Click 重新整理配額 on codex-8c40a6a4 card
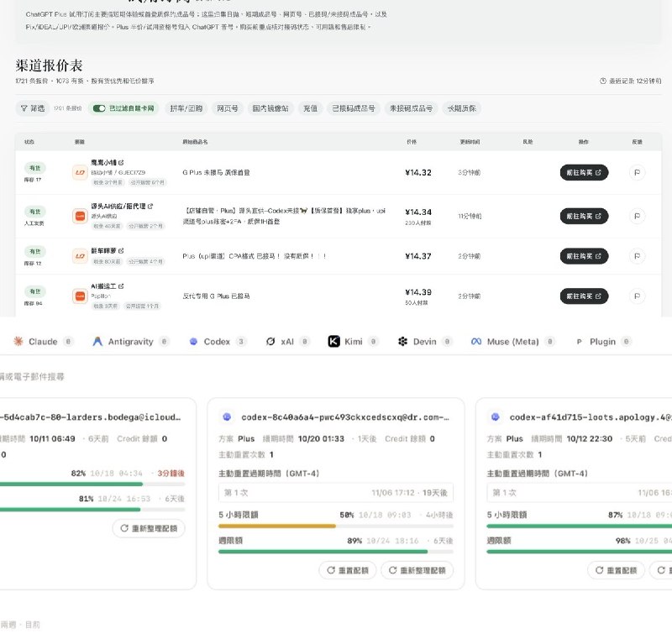672x639 pixels. 417,570
